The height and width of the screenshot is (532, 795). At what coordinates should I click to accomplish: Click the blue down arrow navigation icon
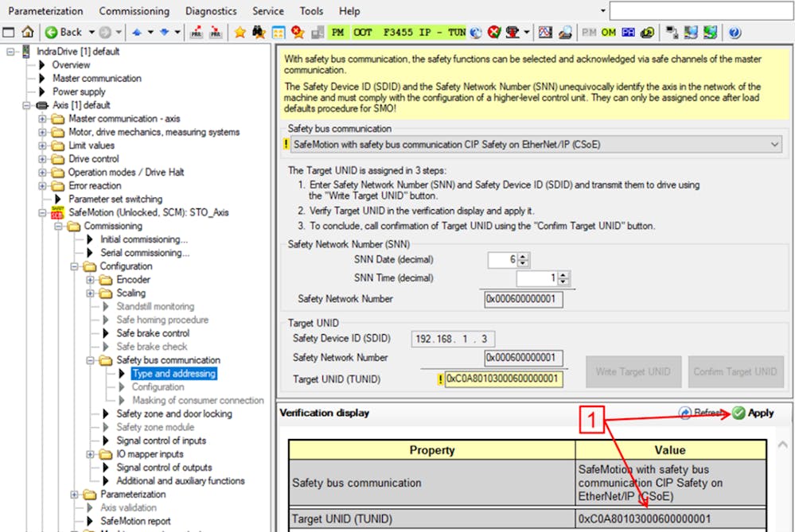164,33
